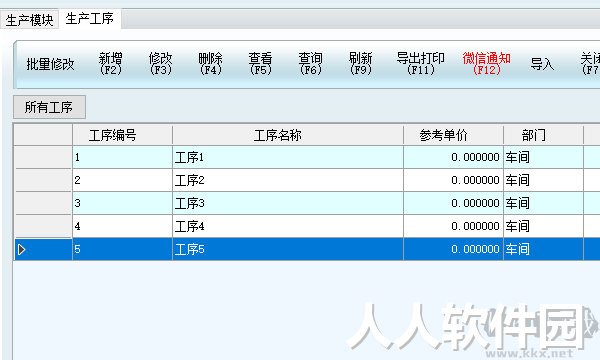
Task: Click the 参考单价 value in 工序3 row
Action: coord(453,203)
